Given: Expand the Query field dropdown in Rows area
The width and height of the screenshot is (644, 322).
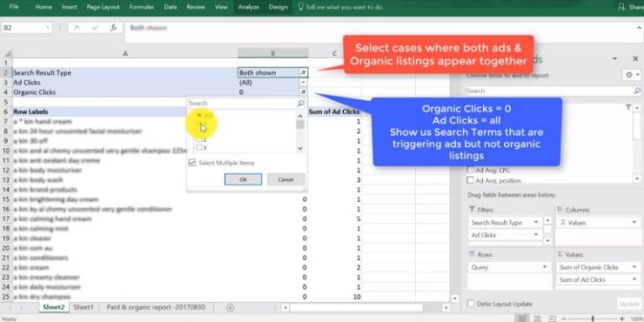Looking at the screenshot, I should [x=544, y=267].
